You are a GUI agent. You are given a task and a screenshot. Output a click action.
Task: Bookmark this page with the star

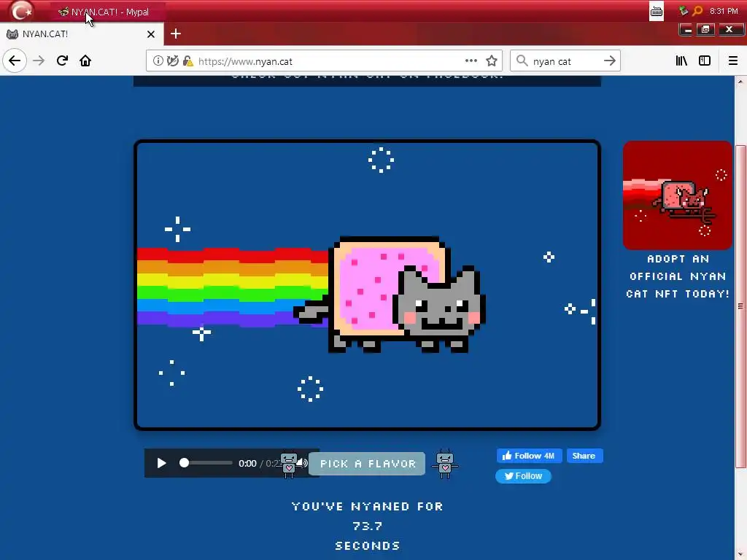(492, 61)
